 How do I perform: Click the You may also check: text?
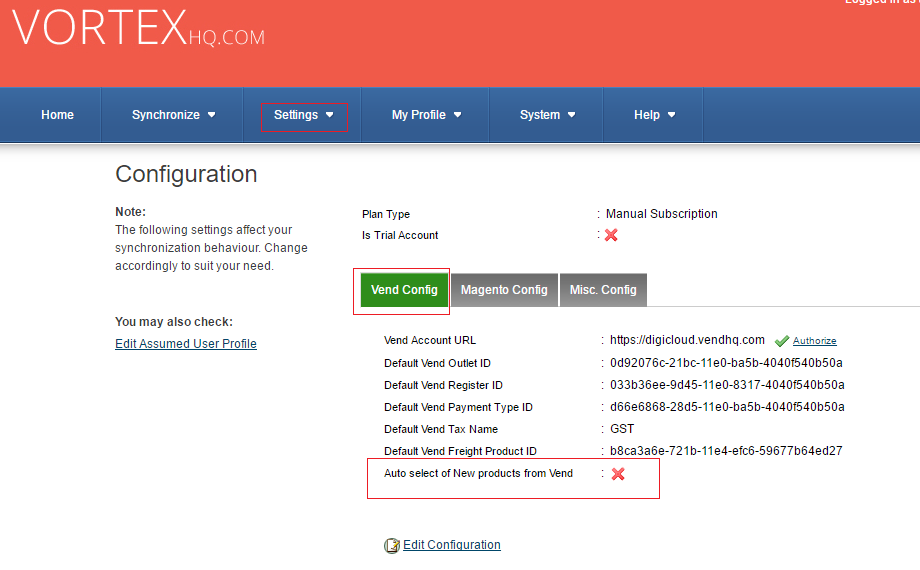pos(174,322)
